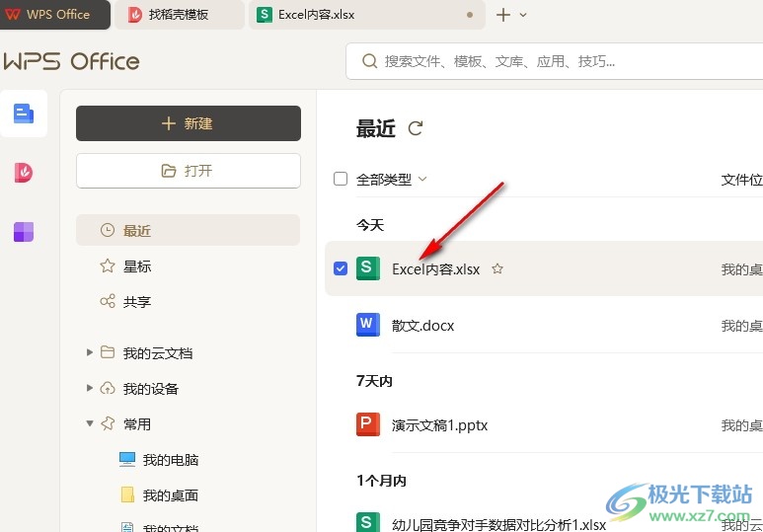Open the 全部类型 filter dropdown

(x=391, y=180)
